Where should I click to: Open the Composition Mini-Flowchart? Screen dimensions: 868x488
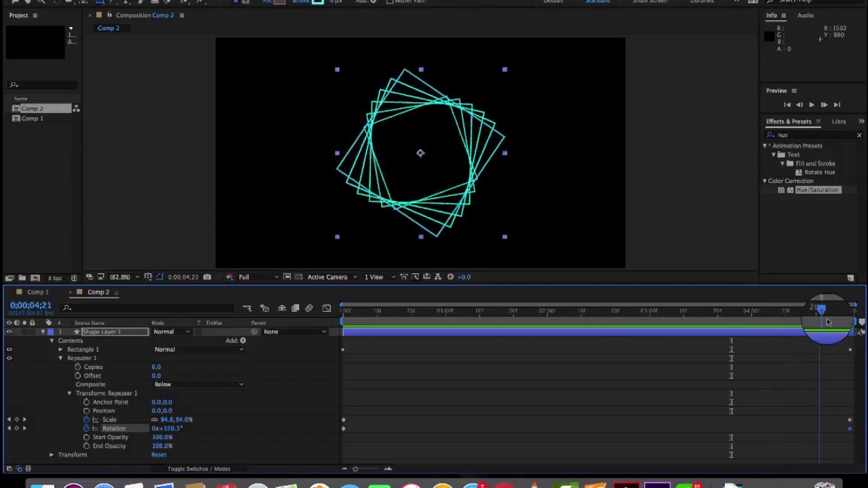[247, 308]
